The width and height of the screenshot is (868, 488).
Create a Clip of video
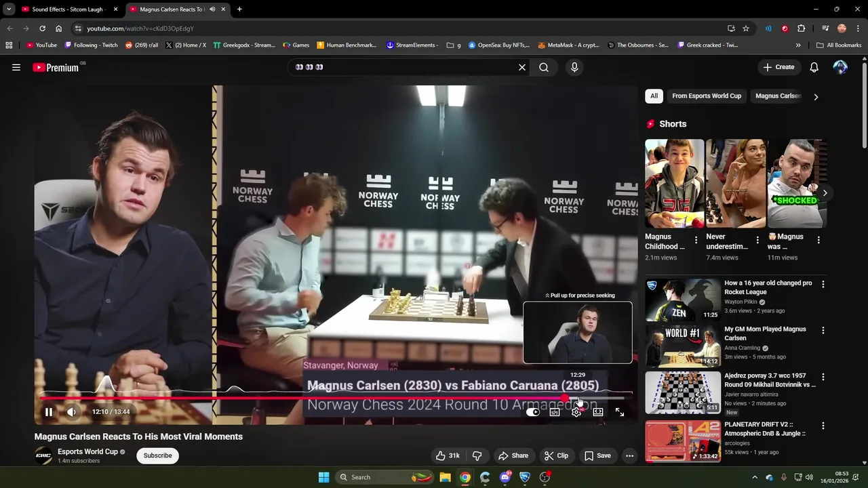tap(556, 455)
